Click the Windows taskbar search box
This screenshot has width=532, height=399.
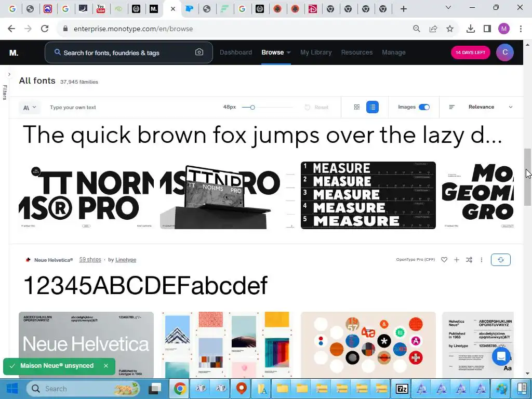84,389
